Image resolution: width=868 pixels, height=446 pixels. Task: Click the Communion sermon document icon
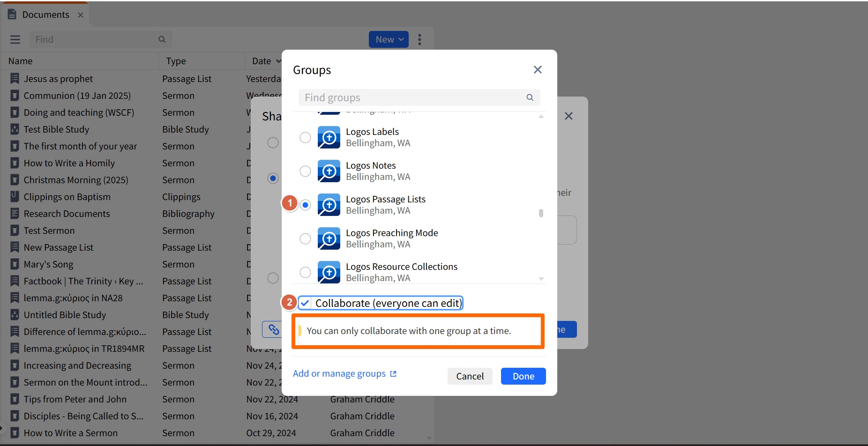15,96
